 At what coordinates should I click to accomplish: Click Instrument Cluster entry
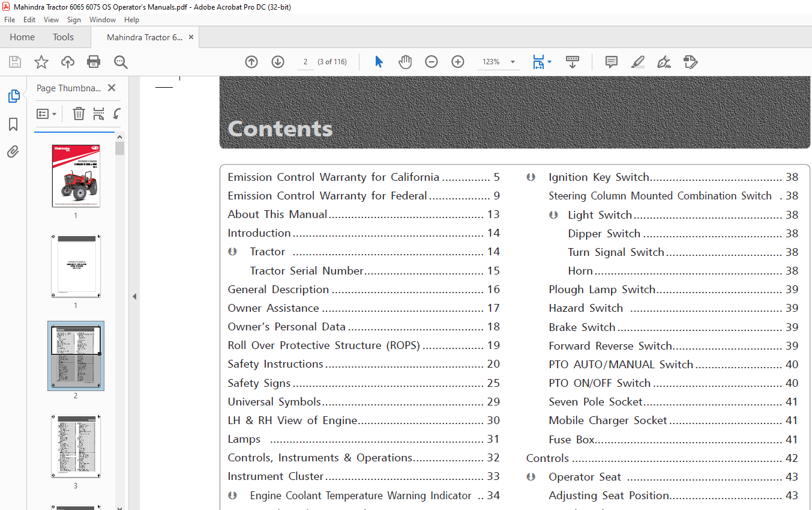[364, 476]
